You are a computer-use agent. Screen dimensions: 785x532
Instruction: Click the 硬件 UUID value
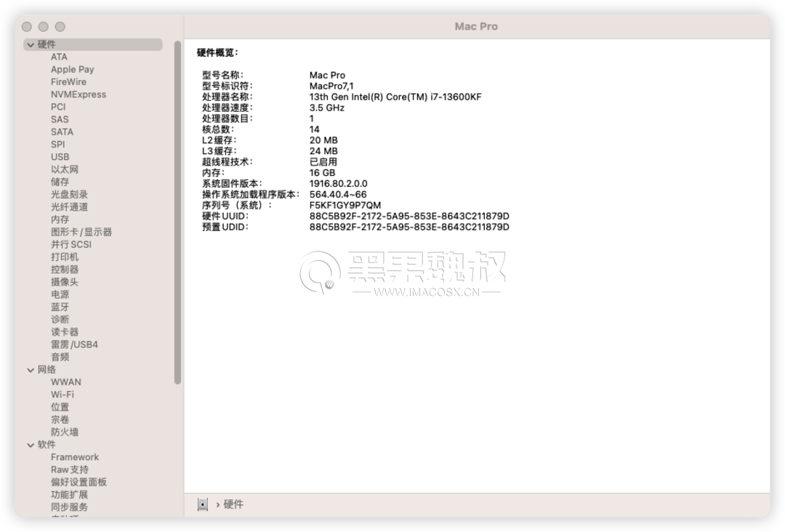[x=409, y=216]
